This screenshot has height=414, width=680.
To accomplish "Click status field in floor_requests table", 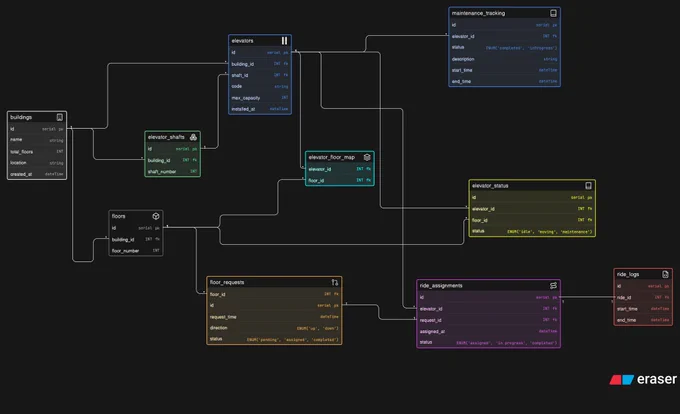I will (274, 339).
